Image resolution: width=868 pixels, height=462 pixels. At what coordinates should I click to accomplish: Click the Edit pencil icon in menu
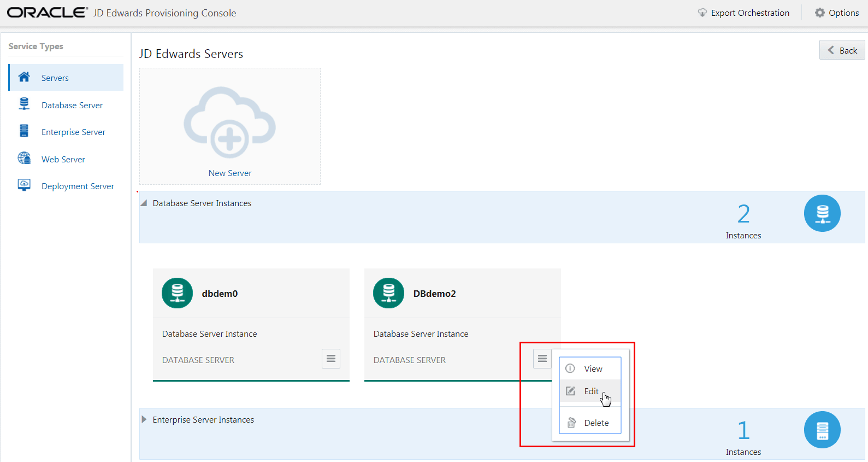(570, 391)
